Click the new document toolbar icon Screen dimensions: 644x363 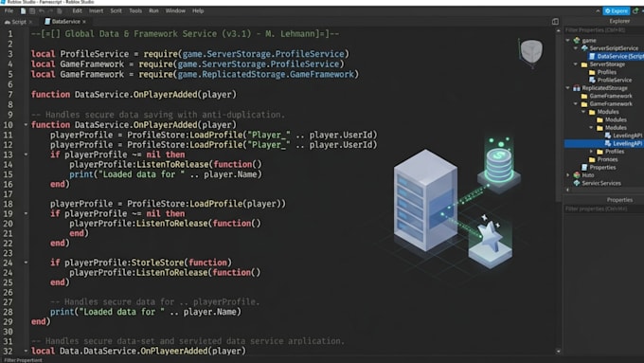pos(23,11)
